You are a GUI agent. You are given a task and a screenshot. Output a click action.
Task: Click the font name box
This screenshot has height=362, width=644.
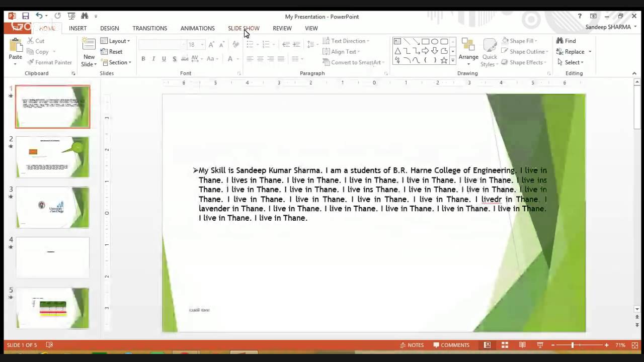162,45
